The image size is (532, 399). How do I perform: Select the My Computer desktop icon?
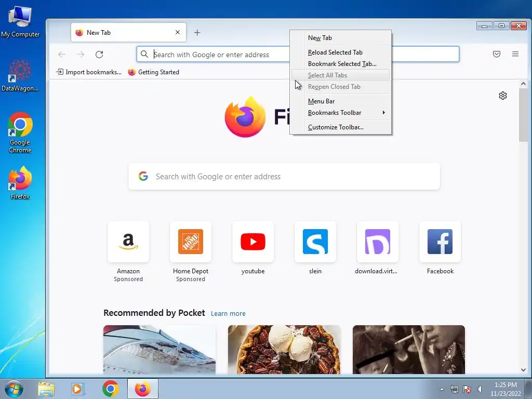click(x=20, y=22)
